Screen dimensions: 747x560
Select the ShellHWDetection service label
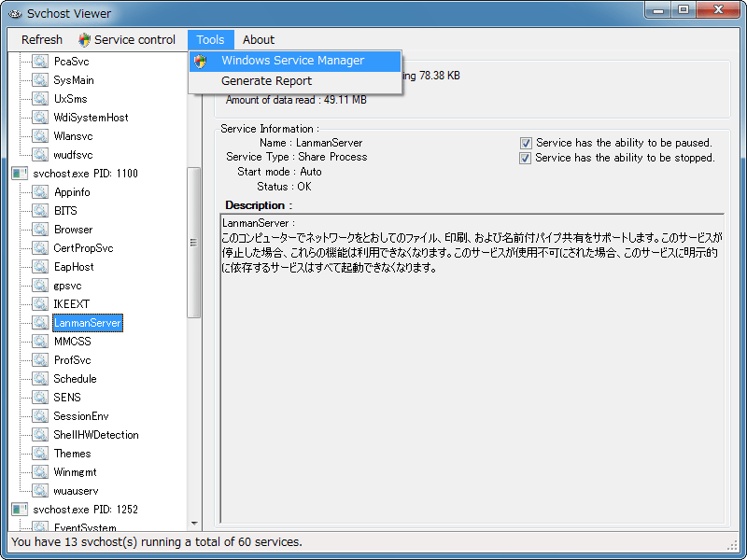pyautogui.click(x=96, y=435)
